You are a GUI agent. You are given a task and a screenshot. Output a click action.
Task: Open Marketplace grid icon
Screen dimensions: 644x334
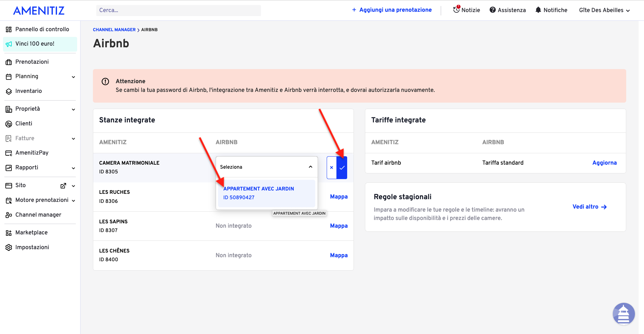point(9,233)
